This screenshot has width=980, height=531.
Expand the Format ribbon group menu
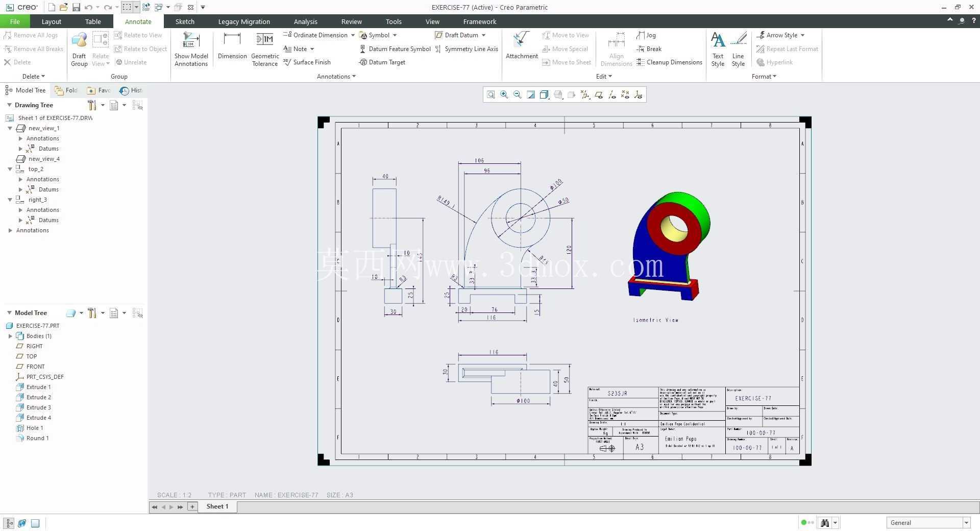(x=764, y=77)
